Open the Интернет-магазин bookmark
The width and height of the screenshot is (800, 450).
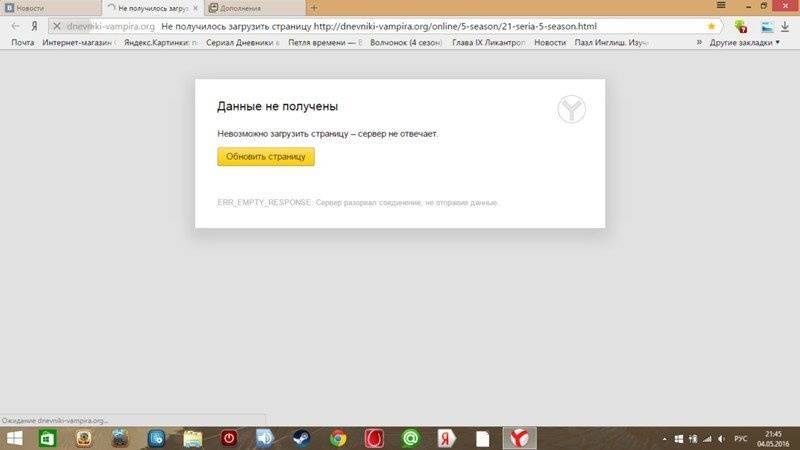pos(77,43)
